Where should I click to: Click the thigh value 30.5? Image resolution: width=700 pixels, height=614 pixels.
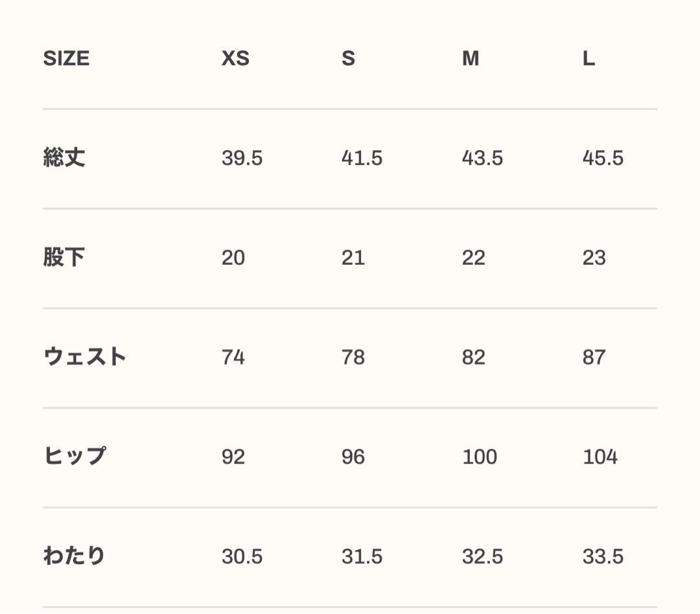(x=242, y=557)
